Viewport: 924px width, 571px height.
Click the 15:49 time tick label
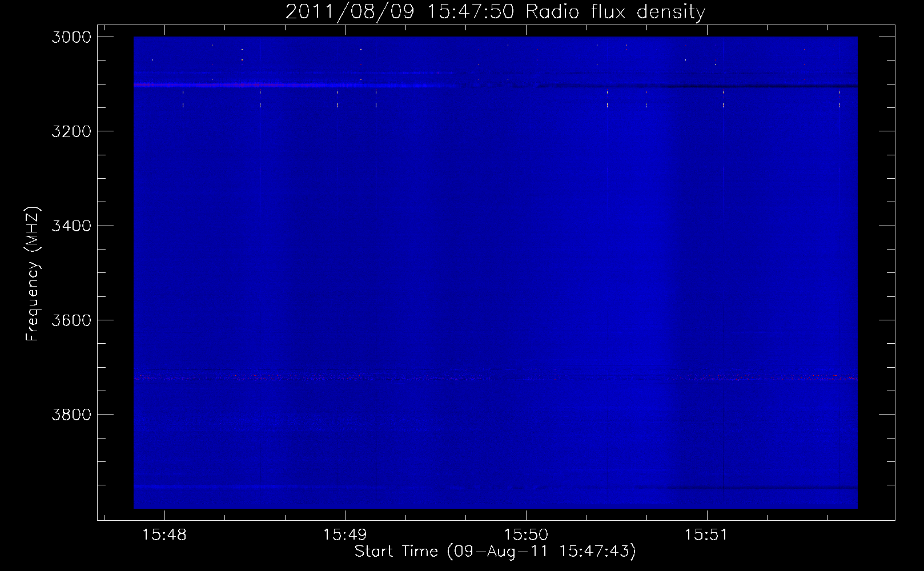coord(345,535)
